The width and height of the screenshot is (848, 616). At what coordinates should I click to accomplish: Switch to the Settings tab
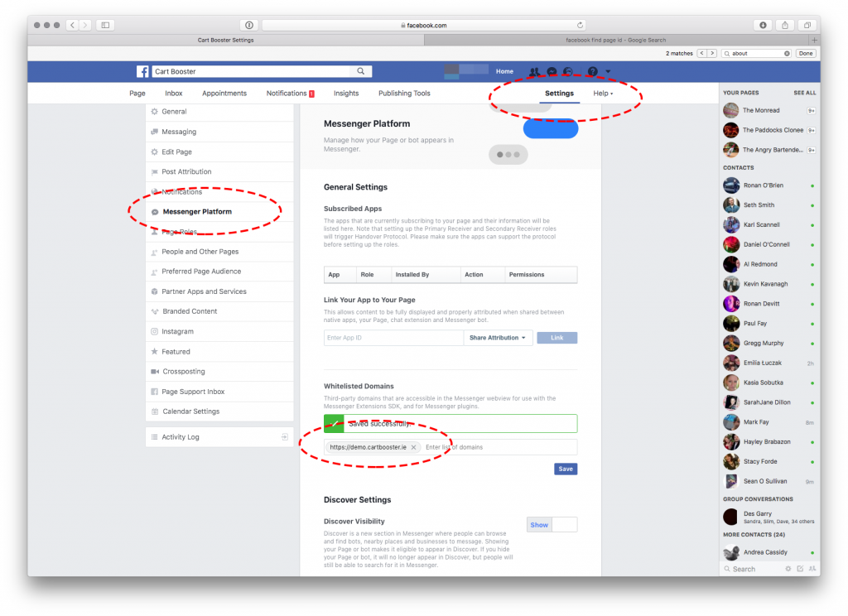click(559, 94)
